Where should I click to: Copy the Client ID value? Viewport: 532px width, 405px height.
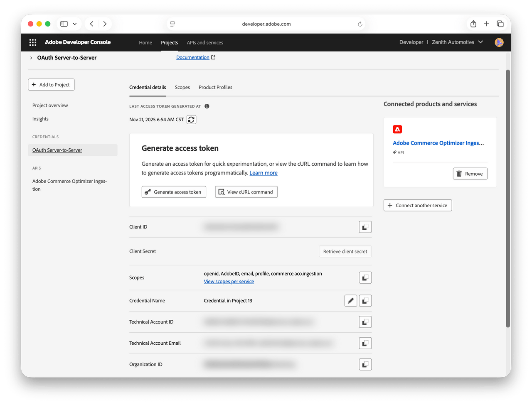coord(365,227)
